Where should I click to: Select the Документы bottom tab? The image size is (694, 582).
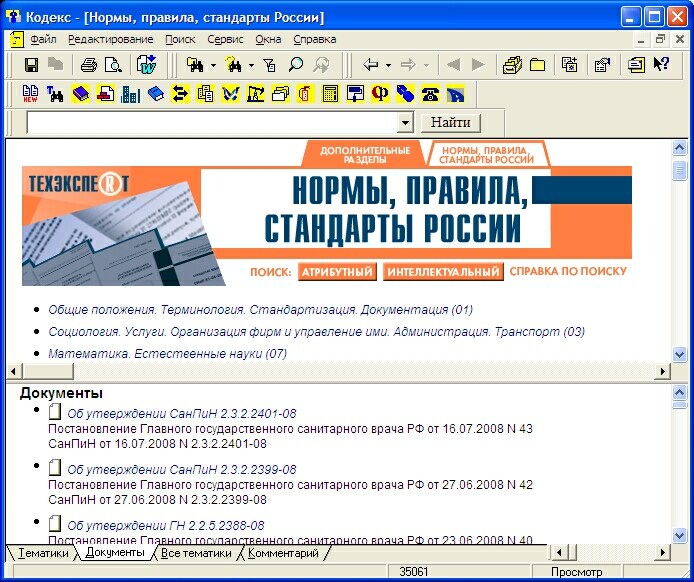point(115,552)
